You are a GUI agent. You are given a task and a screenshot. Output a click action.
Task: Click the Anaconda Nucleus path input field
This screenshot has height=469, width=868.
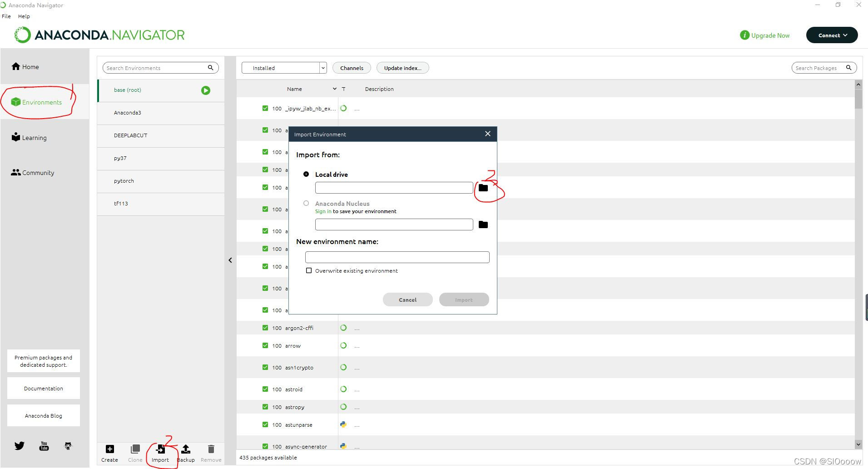(394, 225)
